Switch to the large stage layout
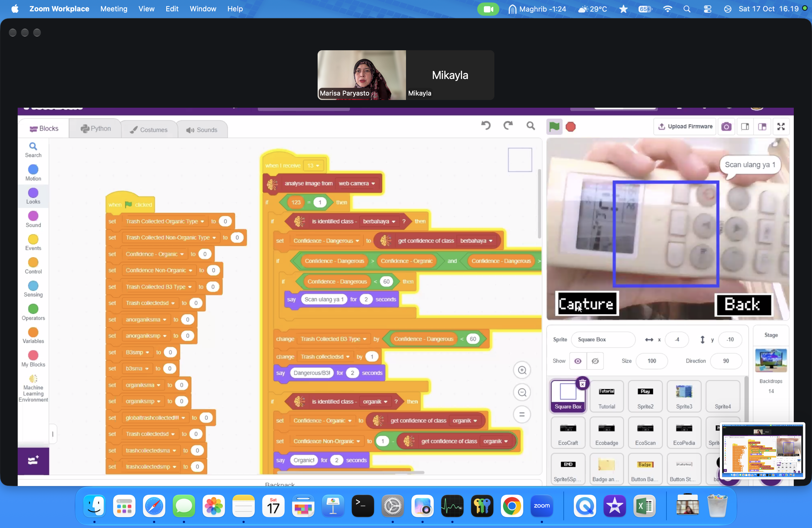Image resolution: width=812 pixels, height=528 pixels. point(762,126)
